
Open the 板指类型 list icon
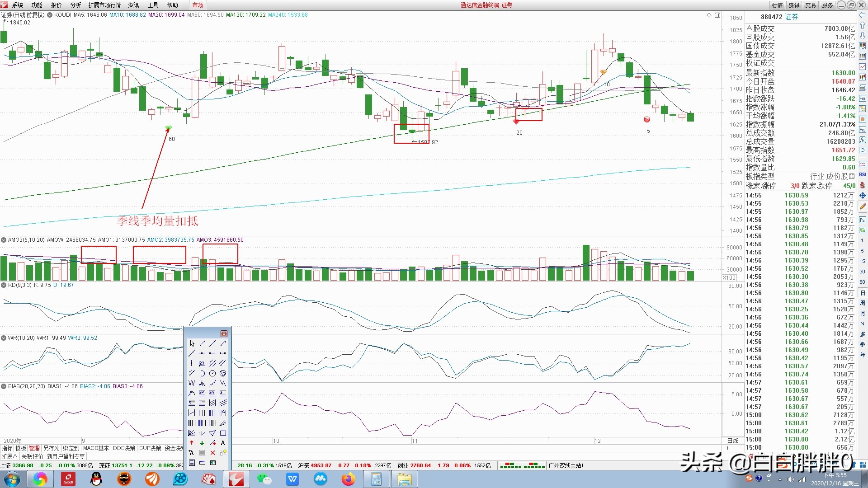point(852,176)
